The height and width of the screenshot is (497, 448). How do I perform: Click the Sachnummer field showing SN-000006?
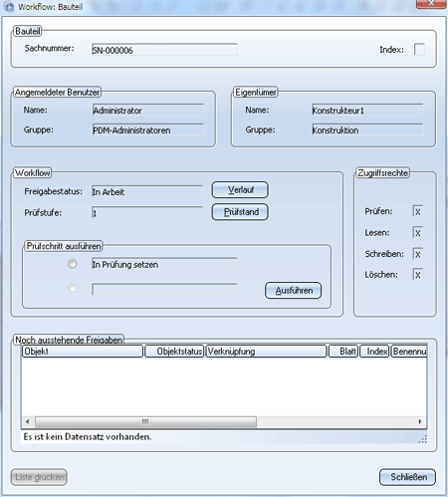click(x=164, y=50)
